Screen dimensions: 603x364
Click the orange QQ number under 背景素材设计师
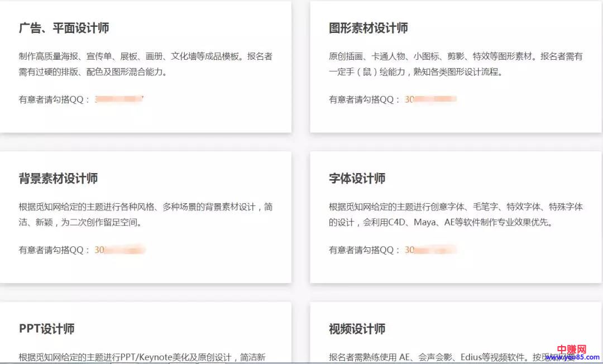click(x=119, y=250)
